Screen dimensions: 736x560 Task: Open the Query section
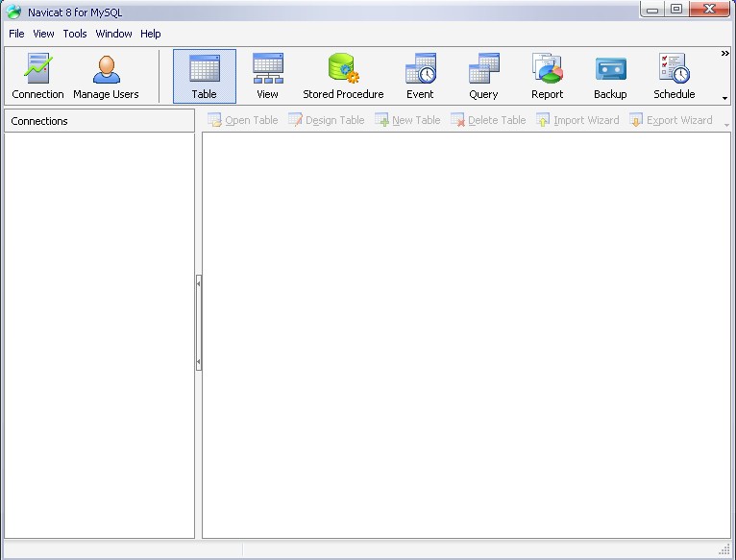pyautogui.click(x=483, y=76)
